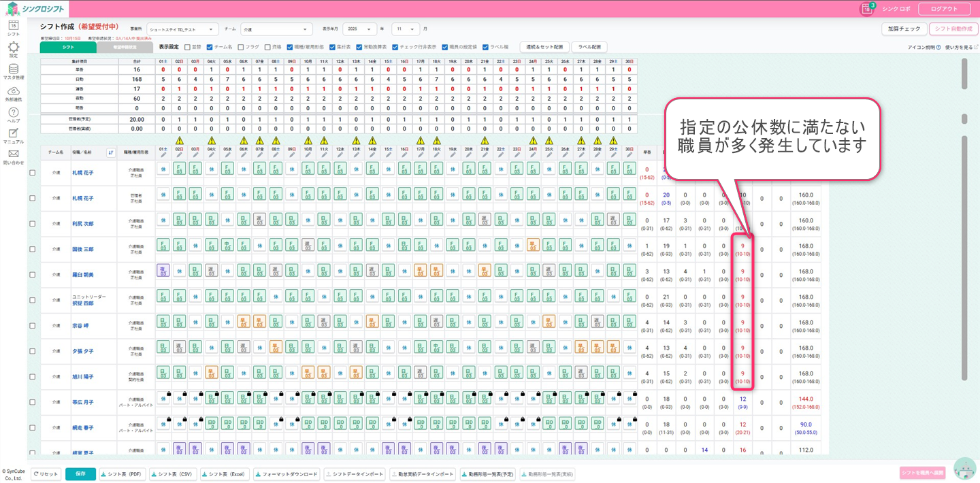Image resolution: width=980 pixels, height=483 pixels.
Task: Open ヘルプ question mark icon
Action: pos(13,113)
